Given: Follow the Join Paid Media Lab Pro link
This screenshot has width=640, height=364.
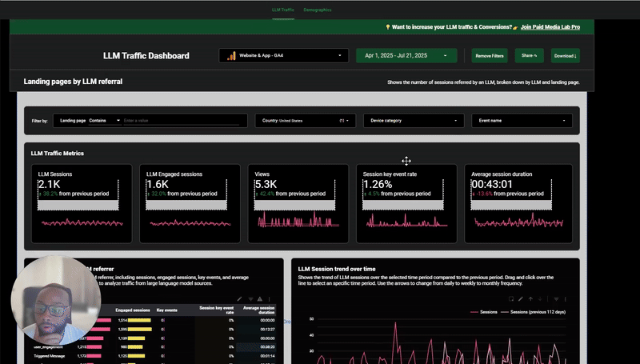Looking at the screenshot, I should [550, 27].
